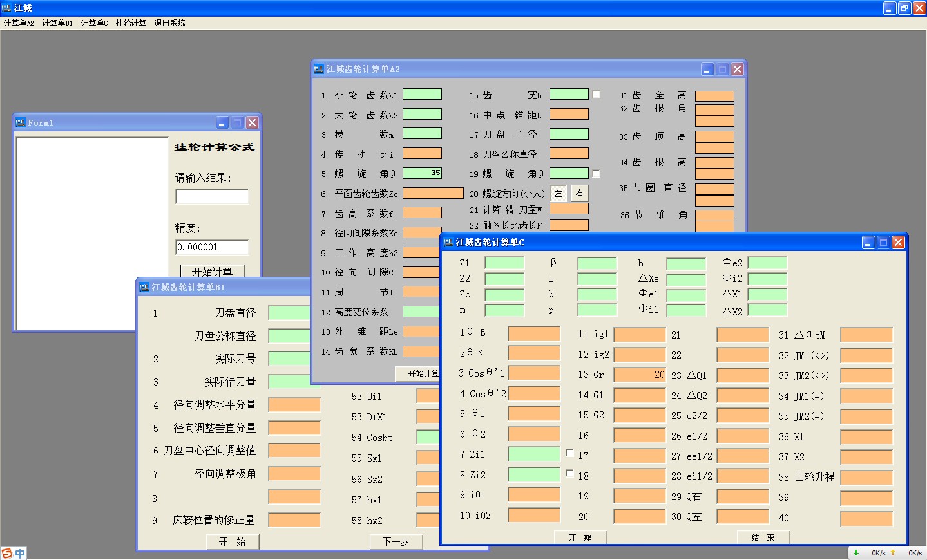Click the 平面齿轮齿数Zc field
Viewport: 927px width, 560px height.
tap(433, 193)
